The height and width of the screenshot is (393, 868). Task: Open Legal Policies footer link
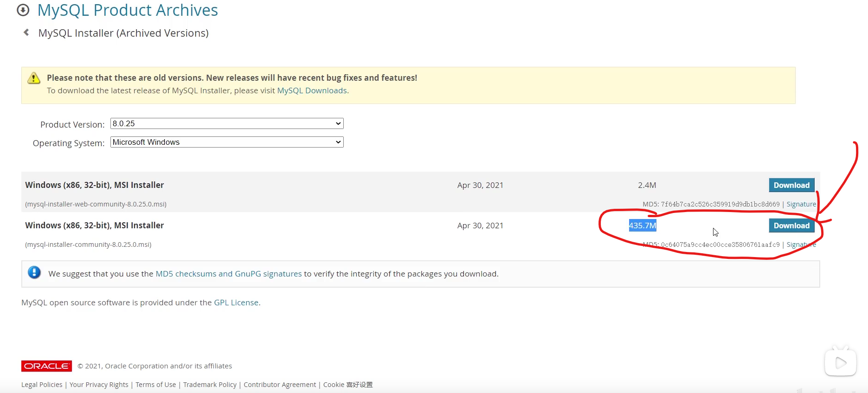tap(42, 385)
